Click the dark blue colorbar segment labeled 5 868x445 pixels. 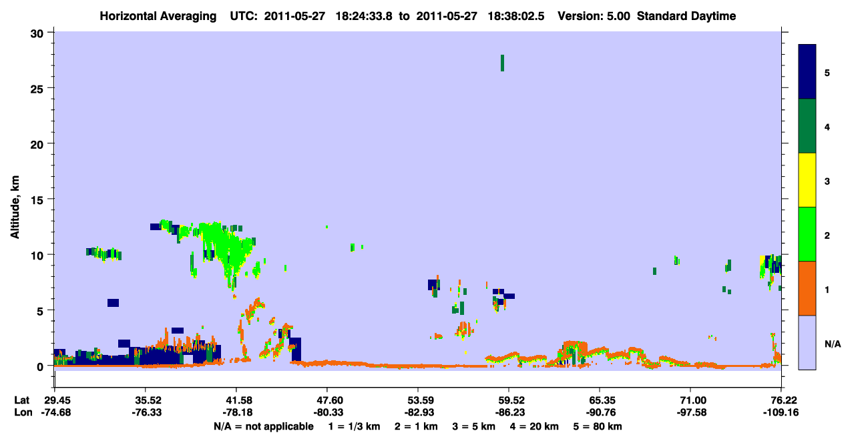[807, 71]
